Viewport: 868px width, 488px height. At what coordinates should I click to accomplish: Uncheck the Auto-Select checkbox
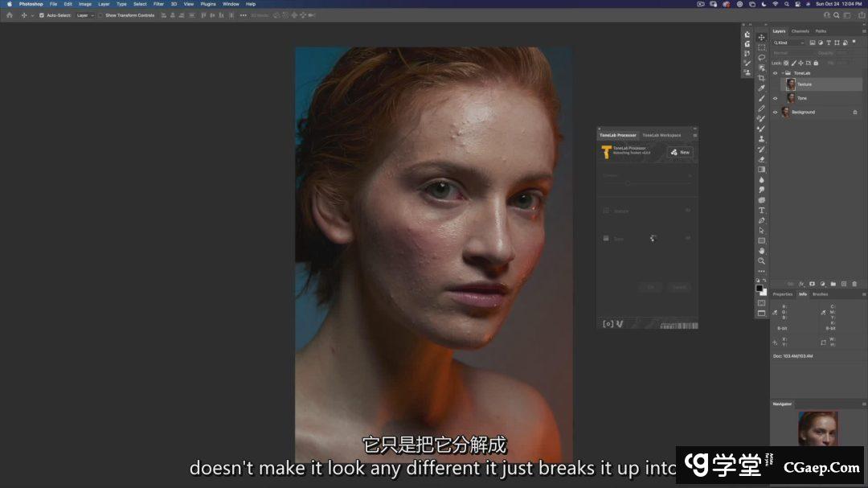click(42, 15)
